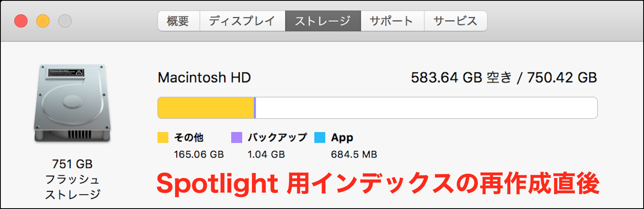Open the サポート tab

(x=392, y=21)
